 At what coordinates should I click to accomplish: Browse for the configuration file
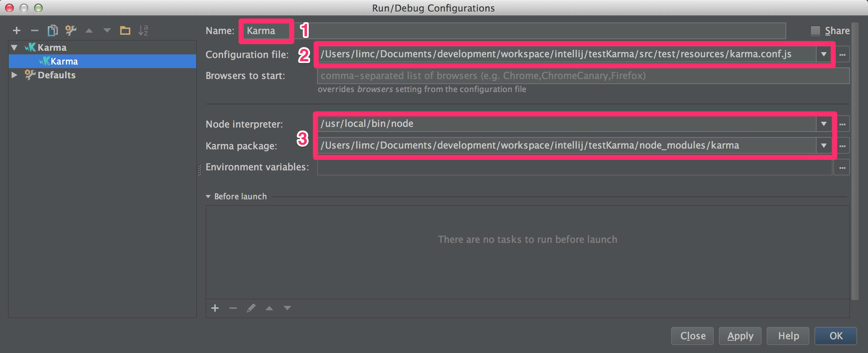tap(842, 55)
